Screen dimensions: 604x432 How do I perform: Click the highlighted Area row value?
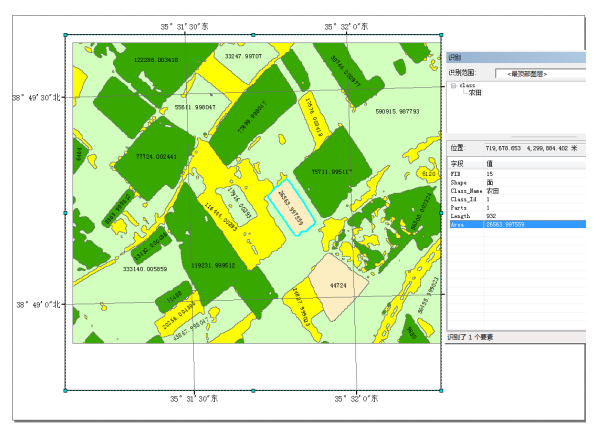505,224
